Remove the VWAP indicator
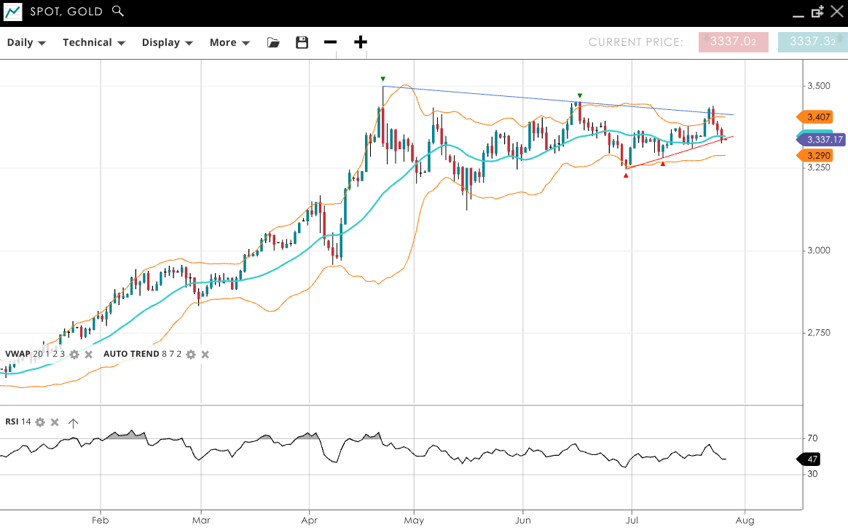The height and width of the screenshot is (530, 848). (x=88, y=354)
